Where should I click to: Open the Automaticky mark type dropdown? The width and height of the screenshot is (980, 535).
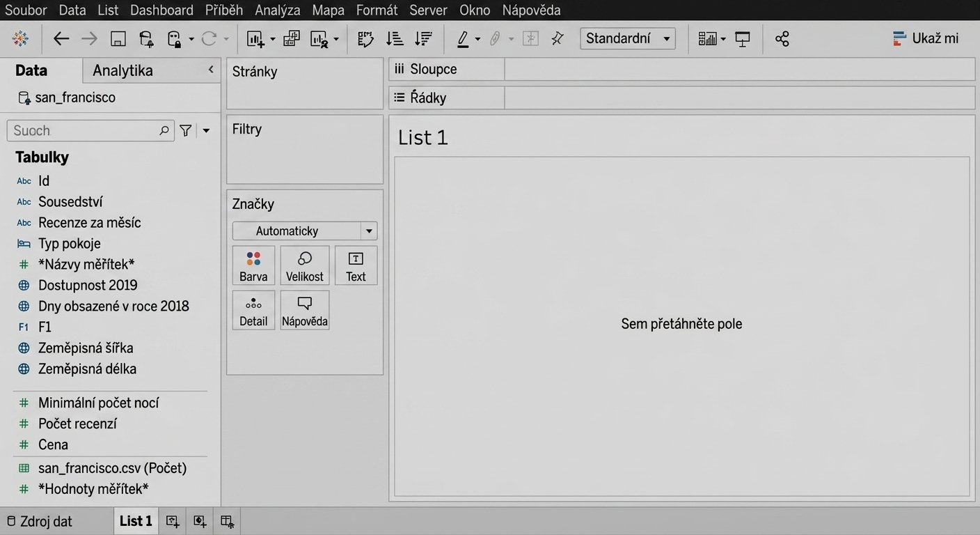click(305, 231)
